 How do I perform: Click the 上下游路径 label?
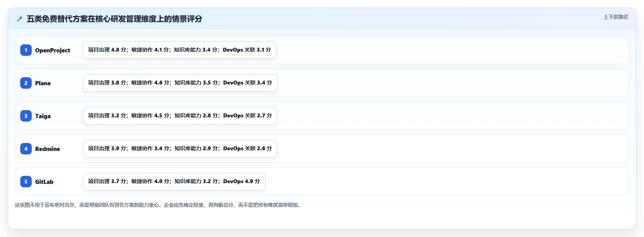tap(616, 17)
